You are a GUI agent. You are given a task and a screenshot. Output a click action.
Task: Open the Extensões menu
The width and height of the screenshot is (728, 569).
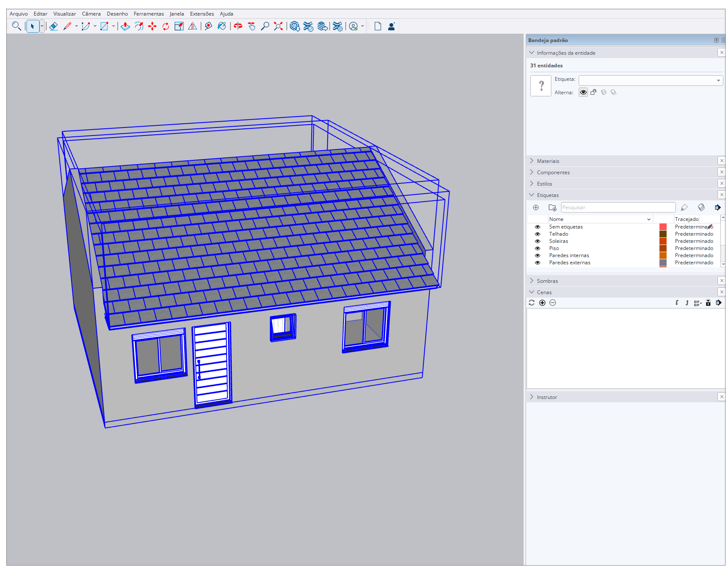202,14
